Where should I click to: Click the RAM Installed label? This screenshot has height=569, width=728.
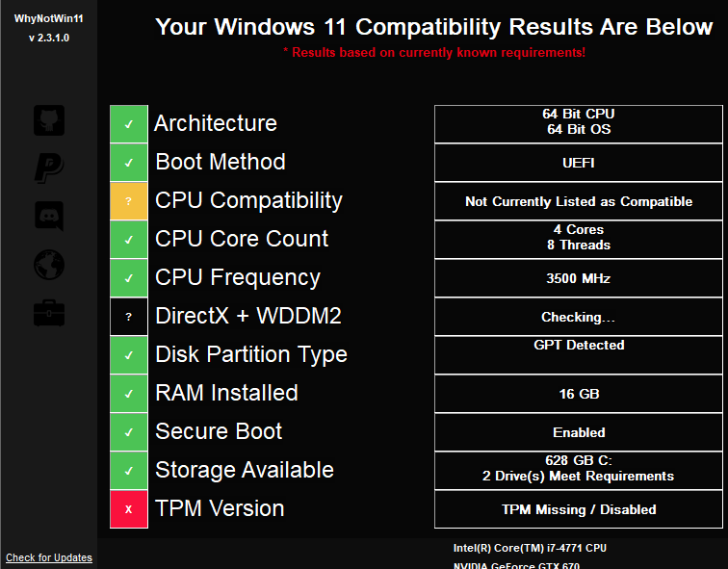226,393
